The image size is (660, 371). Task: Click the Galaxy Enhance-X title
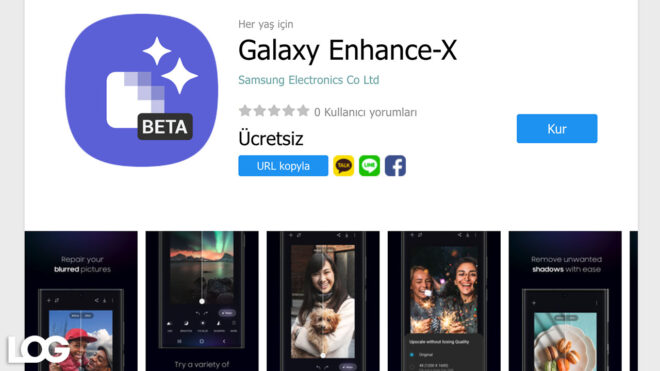coord(347,51)
